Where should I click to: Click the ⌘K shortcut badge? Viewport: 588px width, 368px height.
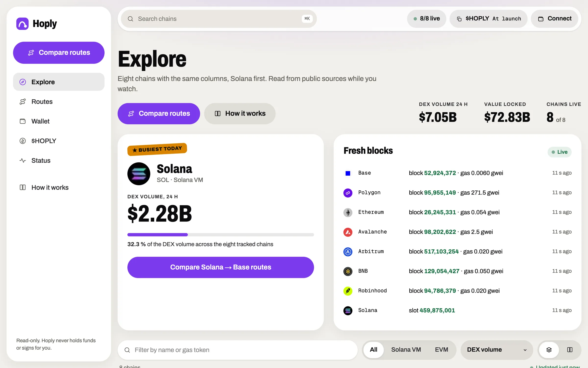[x=307, y=19]
